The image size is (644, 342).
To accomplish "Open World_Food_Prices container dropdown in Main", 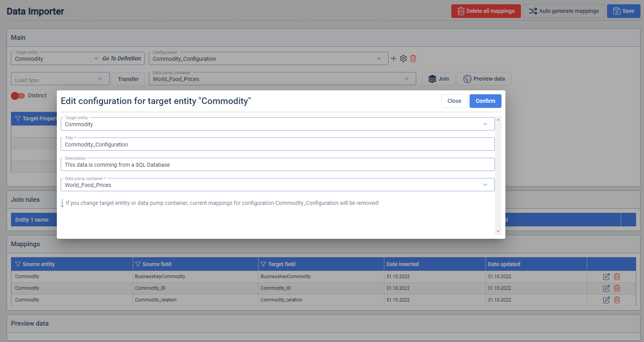I will (406, 79).
